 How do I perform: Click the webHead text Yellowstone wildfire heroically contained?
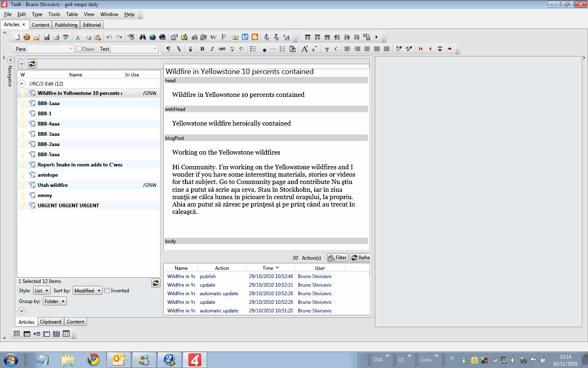tap(232, 123)
